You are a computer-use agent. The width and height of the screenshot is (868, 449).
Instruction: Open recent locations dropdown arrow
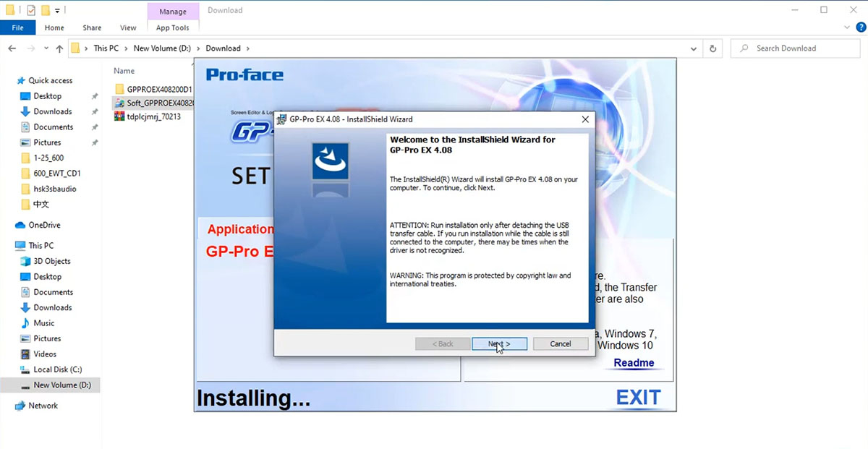46,49
